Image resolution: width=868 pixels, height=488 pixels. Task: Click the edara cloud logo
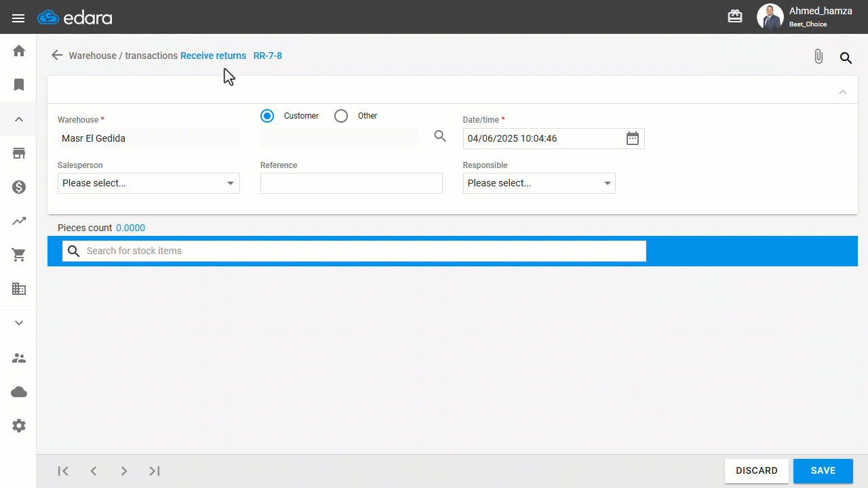click(75, 18)
